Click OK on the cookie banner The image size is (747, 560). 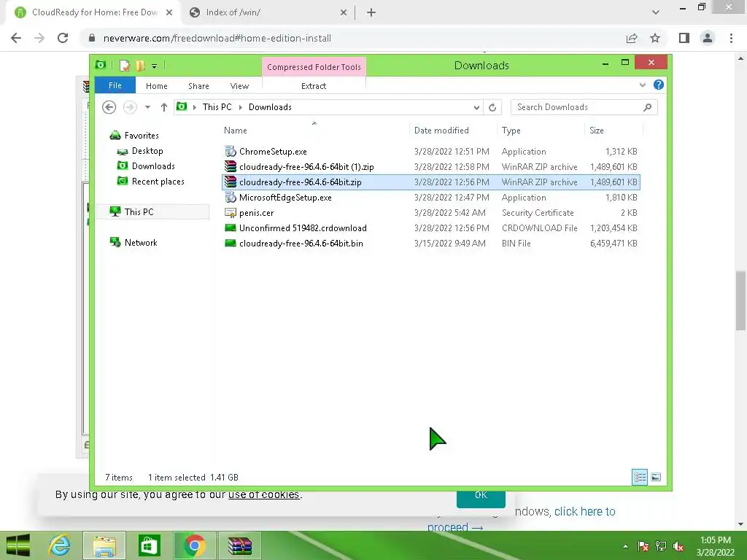coord(481,496)
